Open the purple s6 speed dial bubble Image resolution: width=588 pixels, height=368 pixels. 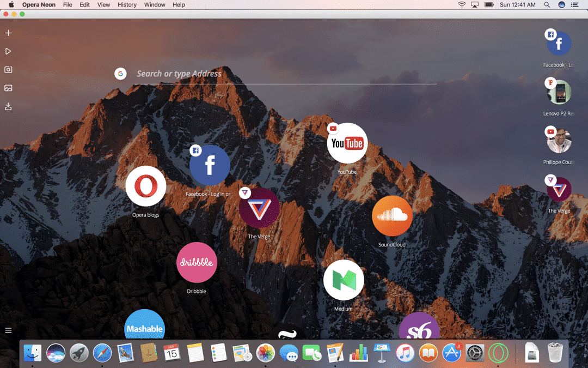click(x=419, y=327)
